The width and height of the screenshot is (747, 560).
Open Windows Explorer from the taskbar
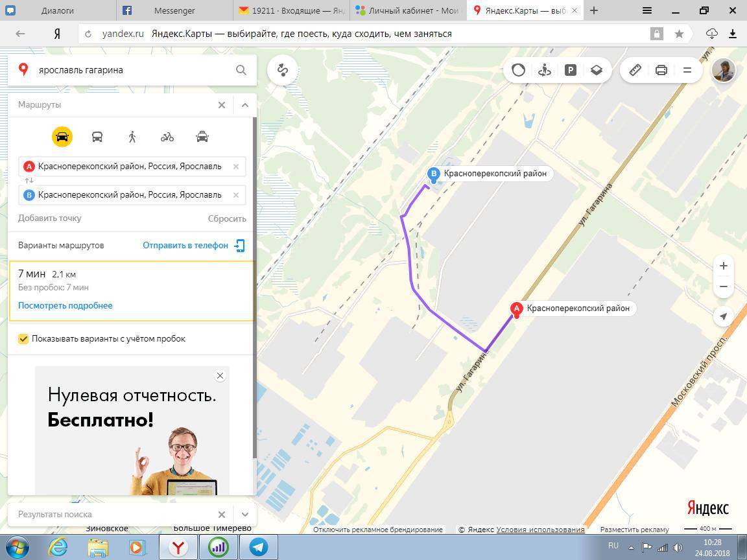(98, 547)
